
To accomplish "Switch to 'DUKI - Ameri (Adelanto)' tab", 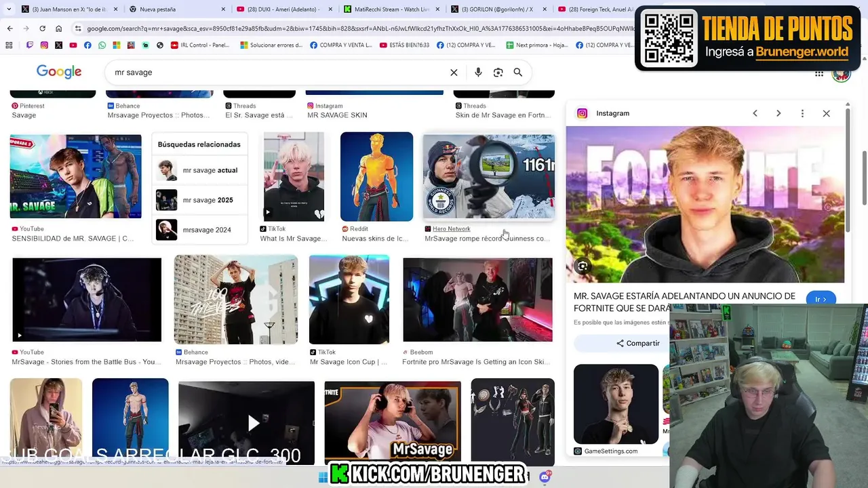I will [x=283, y=9].
